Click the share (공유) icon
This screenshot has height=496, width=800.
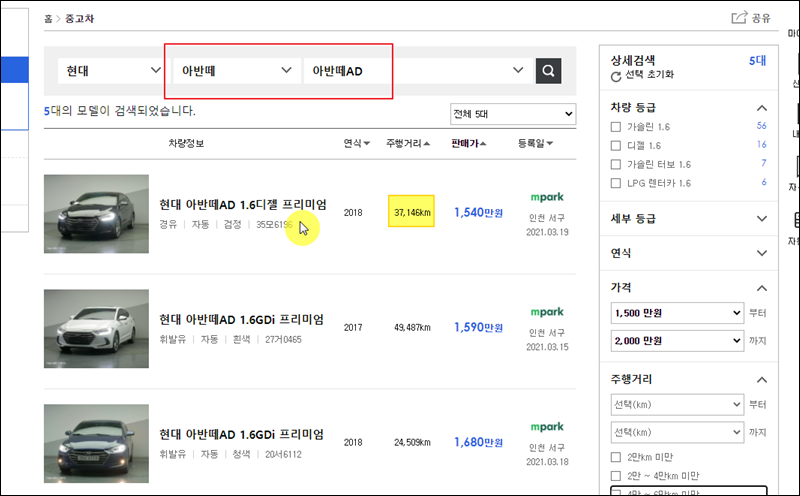click(739, 18)
